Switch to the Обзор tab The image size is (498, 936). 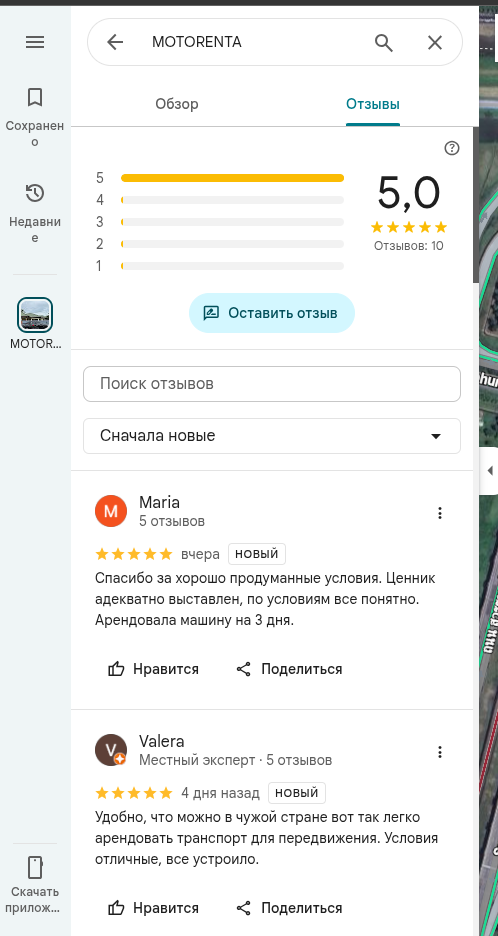(x=177, y=104)
